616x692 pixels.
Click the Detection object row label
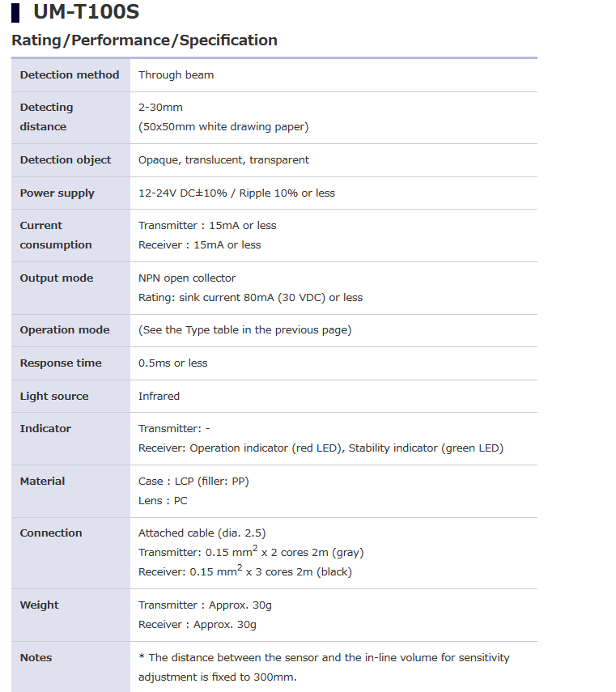point(66,160)
